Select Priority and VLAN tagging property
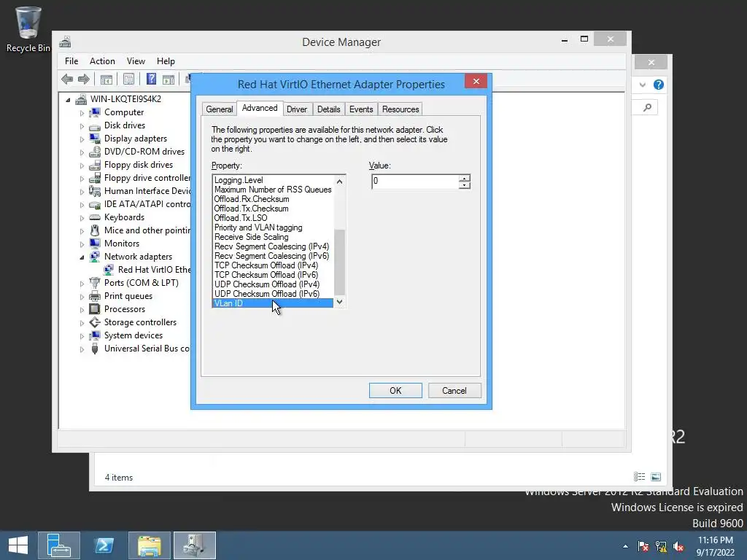Screen dimensions: 747x560 273,227
